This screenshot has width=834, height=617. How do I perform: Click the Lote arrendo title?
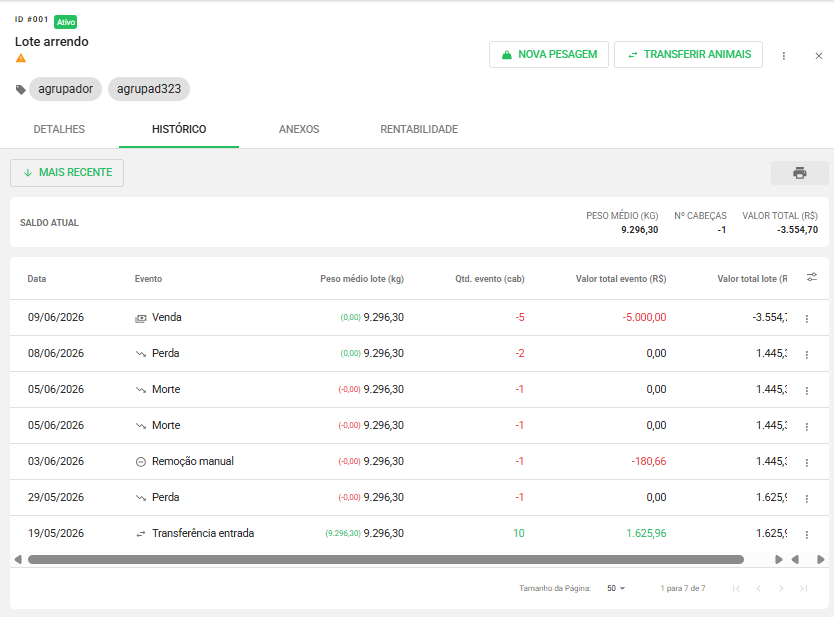coord(52,41)
